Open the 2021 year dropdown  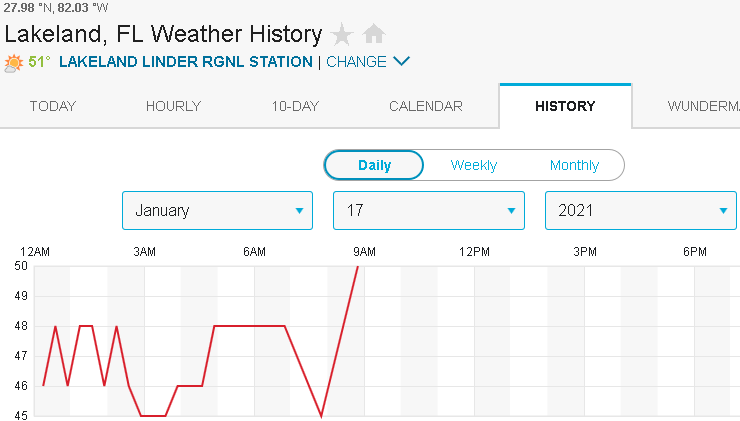[640, 210]
